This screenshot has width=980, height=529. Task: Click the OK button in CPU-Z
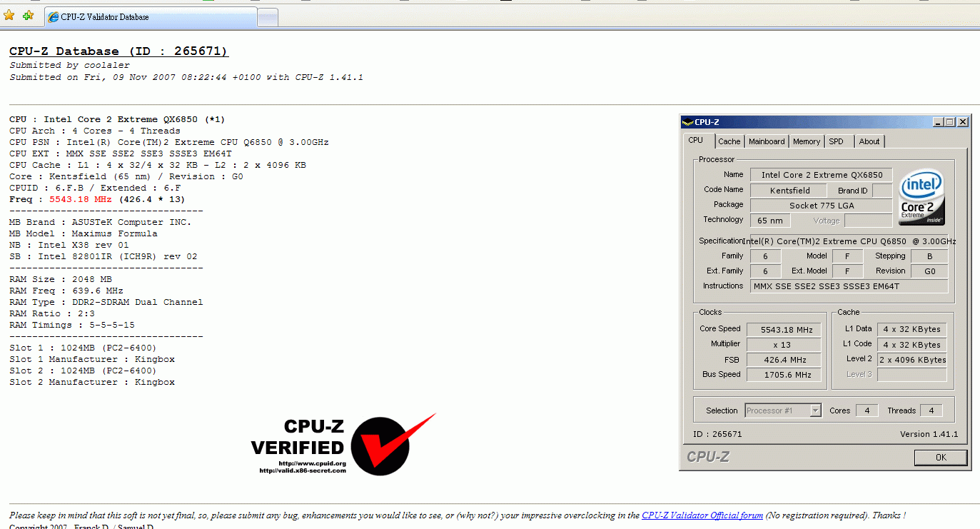click(941, 457)
